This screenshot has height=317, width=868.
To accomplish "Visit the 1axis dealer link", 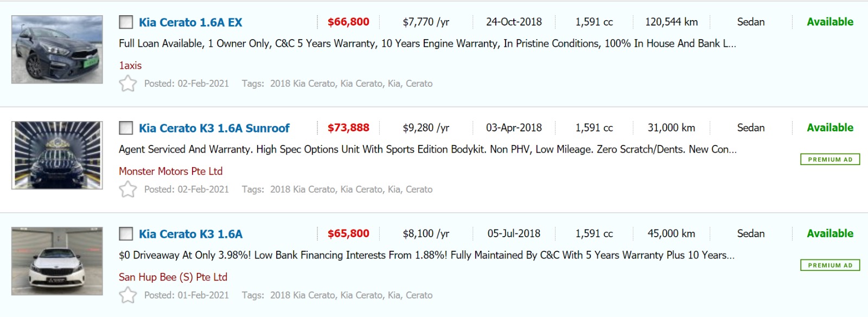I will click(x=130, y=65).
